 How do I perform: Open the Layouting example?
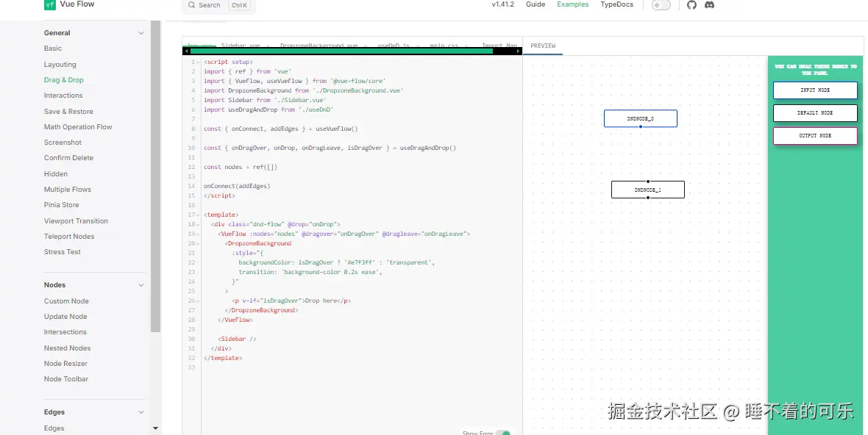tap(60, 65)
